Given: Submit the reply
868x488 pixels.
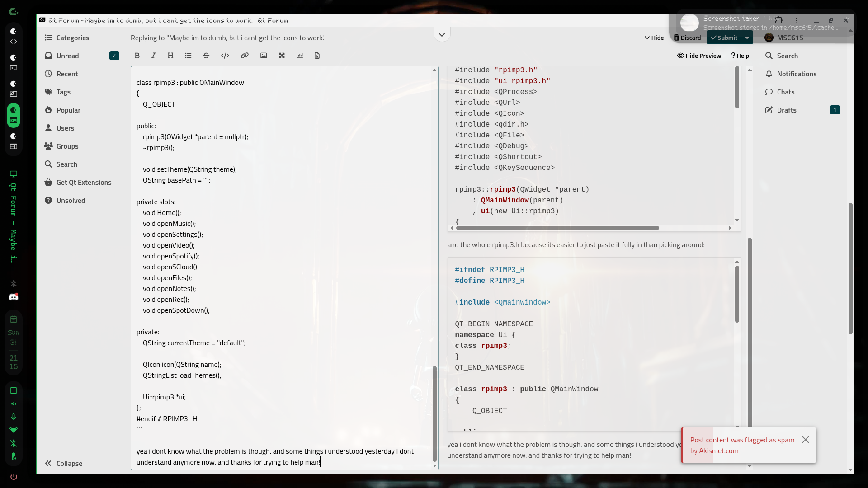Looking at the screenshot, I should pyautogui.click(x=724, y=38).
